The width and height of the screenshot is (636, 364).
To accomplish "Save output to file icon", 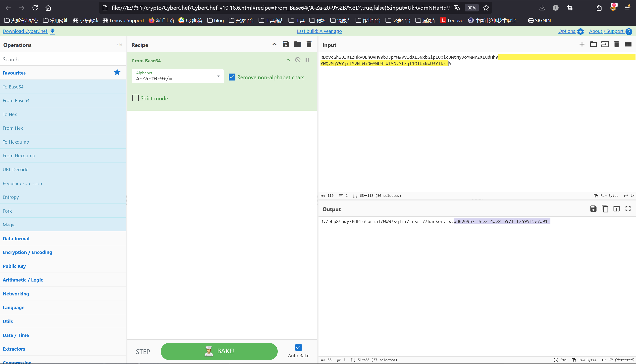I will click(x=593, y=209).
